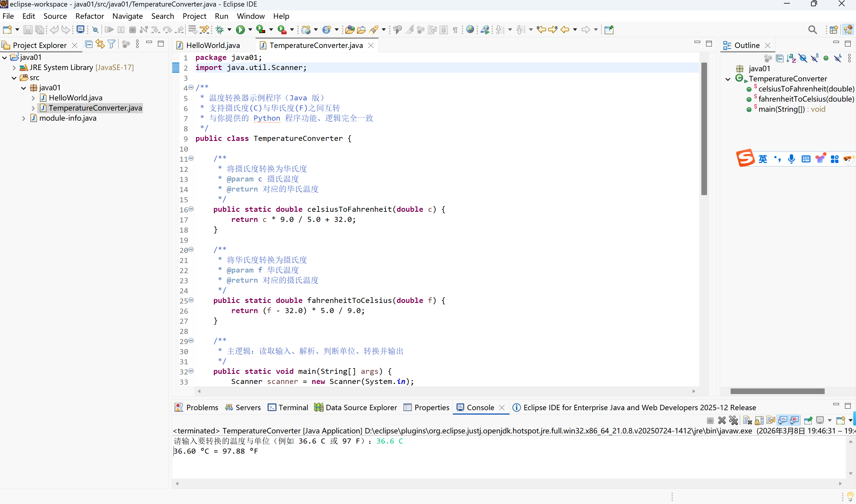Click the Clear Console icon
The width and height of the screenshot is (856, 504).
click(747, 421)
